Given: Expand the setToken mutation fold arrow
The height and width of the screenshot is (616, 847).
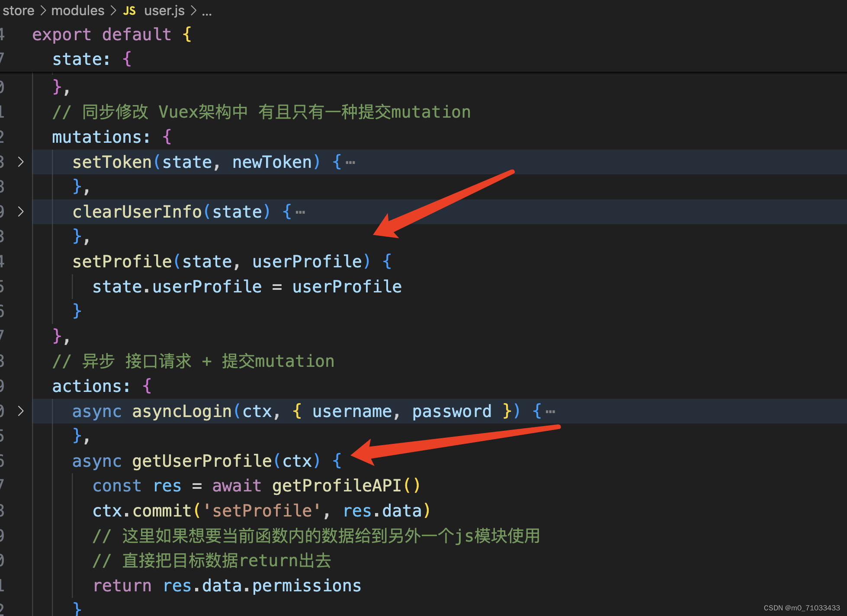Looking at the screenshot, I should coord(20,162).
